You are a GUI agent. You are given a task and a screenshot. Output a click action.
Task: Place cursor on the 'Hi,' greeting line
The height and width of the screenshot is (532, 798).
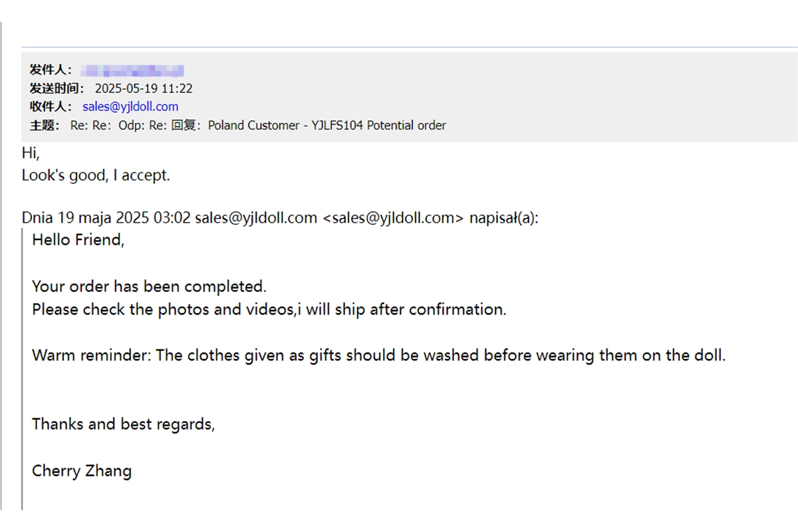coord(31,153)
